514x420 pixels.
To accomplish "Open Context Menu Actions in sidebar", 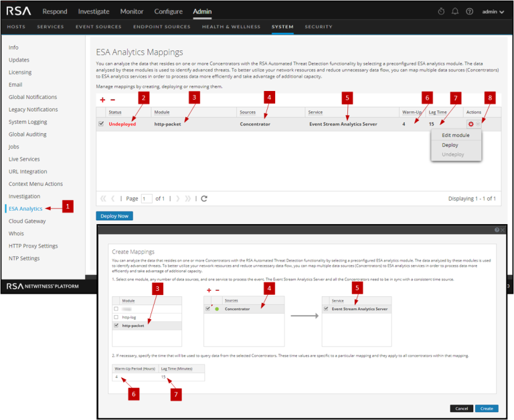I will pos(35,184).
